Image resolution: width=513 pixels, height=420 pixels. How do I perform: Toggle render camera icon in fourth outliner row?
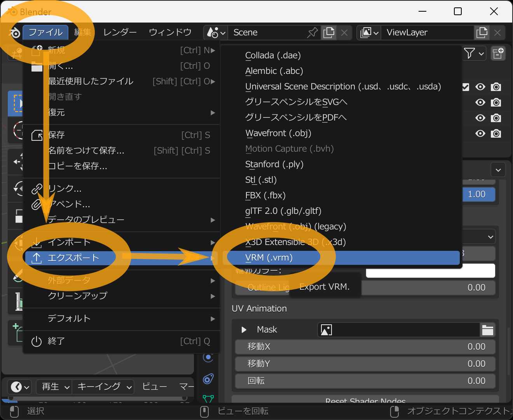[x=496, y=133]
